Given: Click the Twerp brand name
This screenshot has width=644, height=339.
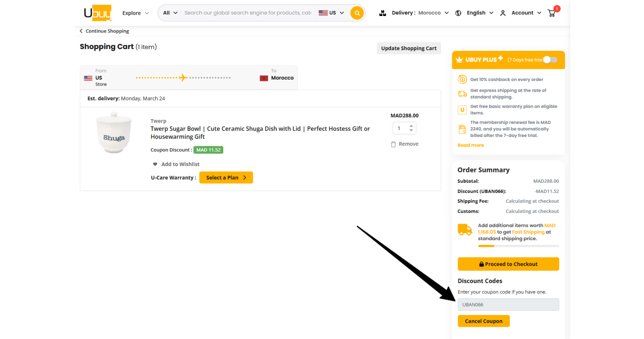Looking at the screenshot, I should coord(158,121).
